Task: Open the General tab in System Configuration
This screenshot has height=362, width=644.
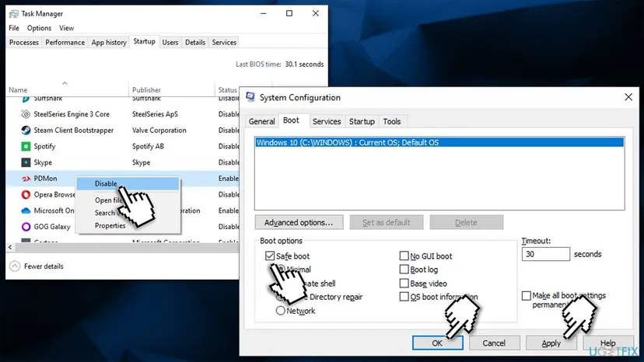Action: click(x=261, y=121)
